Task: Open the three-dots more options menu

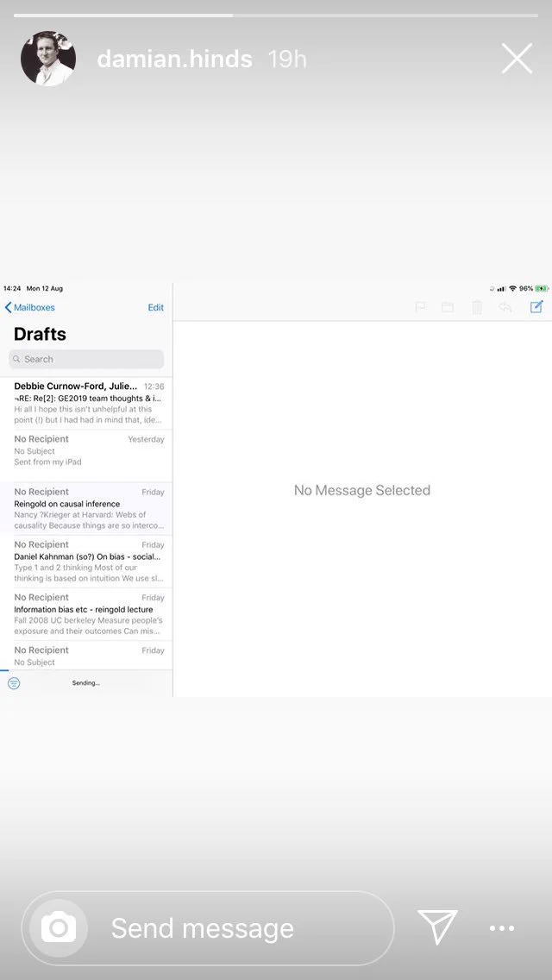Action: (502, 928)
